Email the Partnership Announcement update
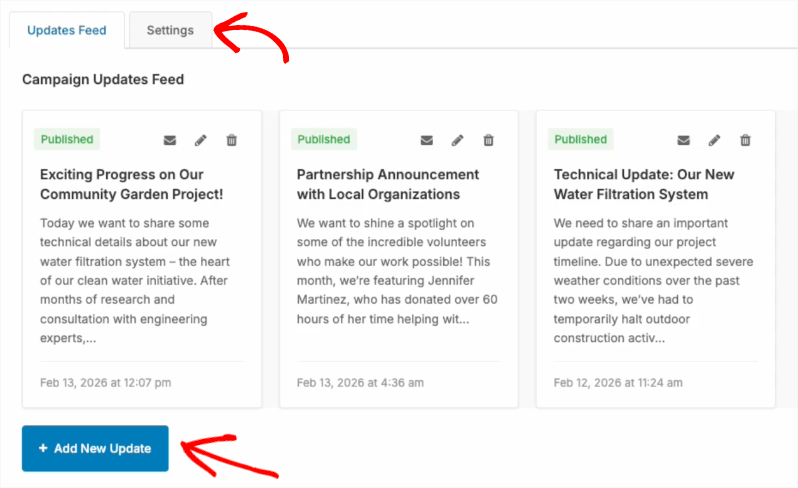 pyautogui.click(x=427, y=140)
